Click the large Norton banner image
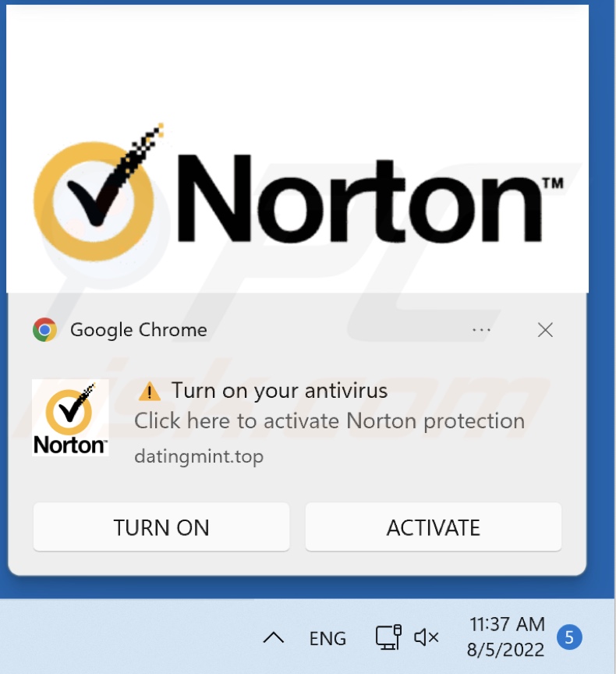The image size is (616, 674). [297, 149]
